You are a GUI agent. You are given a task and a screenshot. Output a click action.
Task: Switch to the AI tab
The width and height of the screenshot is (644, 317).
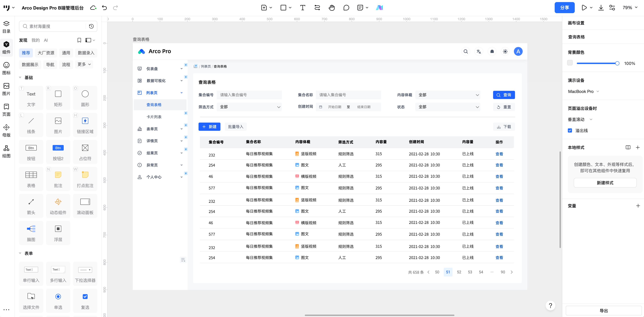coord(46,40)
